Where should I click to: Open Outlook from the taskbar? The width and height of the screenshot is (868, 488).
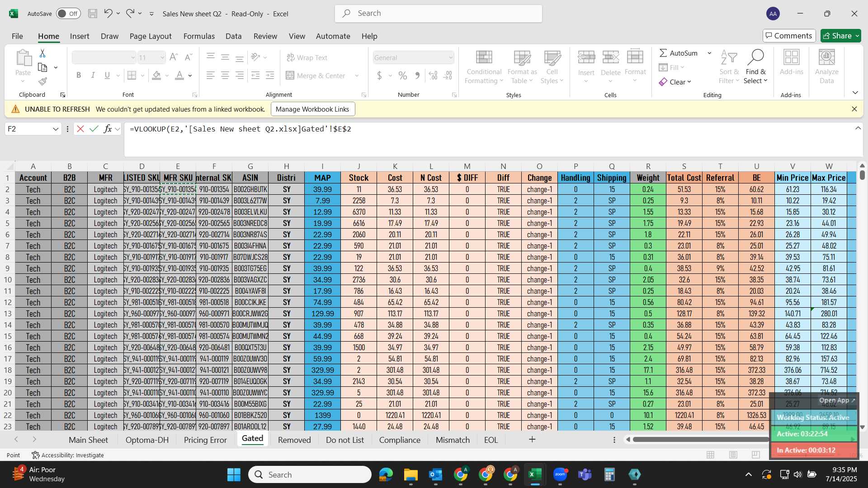coord(435,474)
